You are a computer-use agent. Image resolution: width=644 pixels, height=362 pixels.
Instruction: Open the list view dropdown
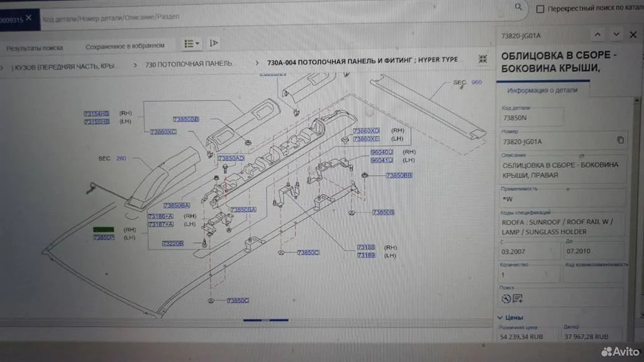click(192, 43)
